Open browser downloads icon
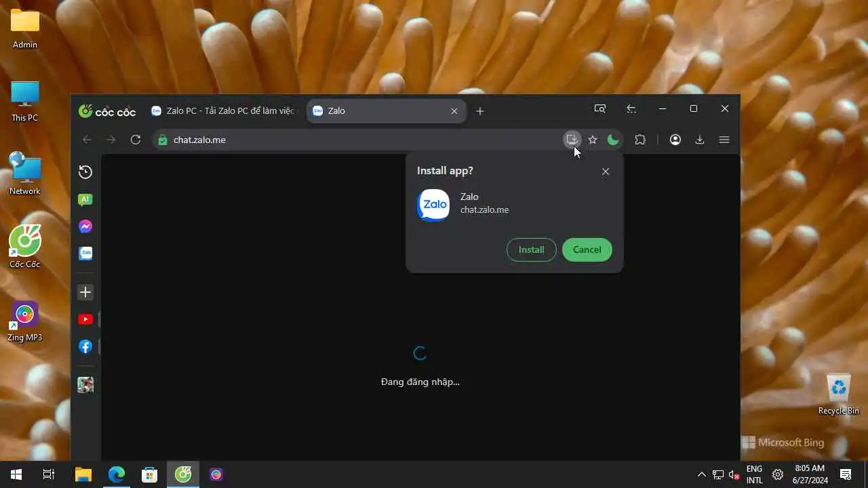The image size is (868, 488). 700,140
